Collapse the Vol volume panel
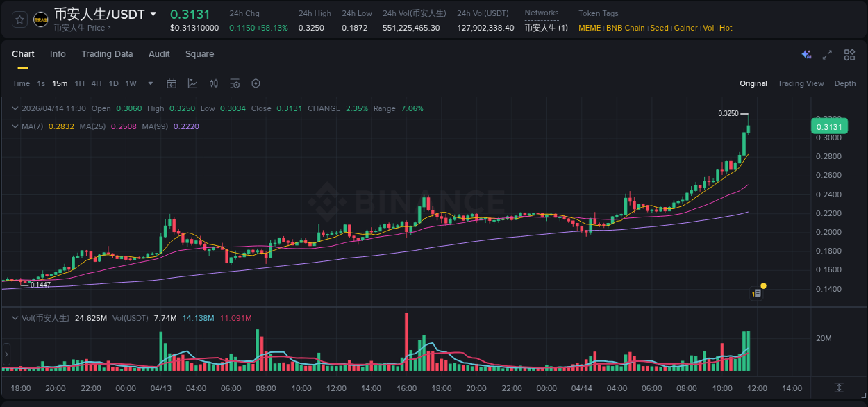 coord(14,317)
